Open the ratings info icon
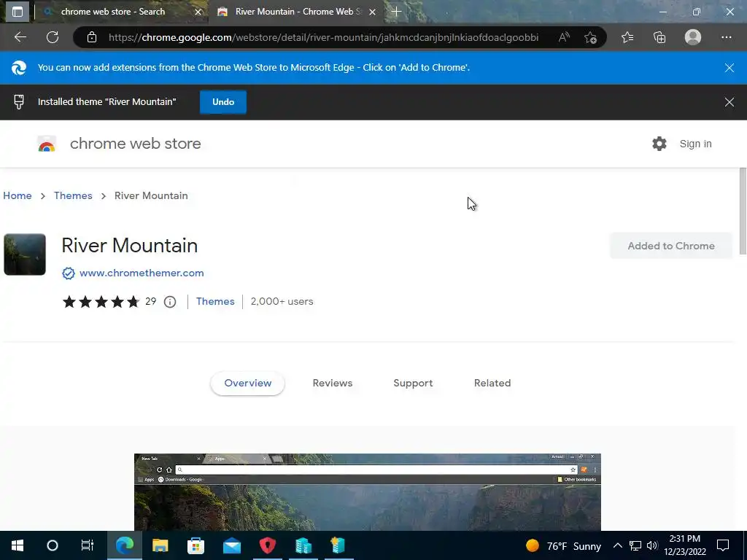This screenshot has width=747, height=560. pos(170,302)
